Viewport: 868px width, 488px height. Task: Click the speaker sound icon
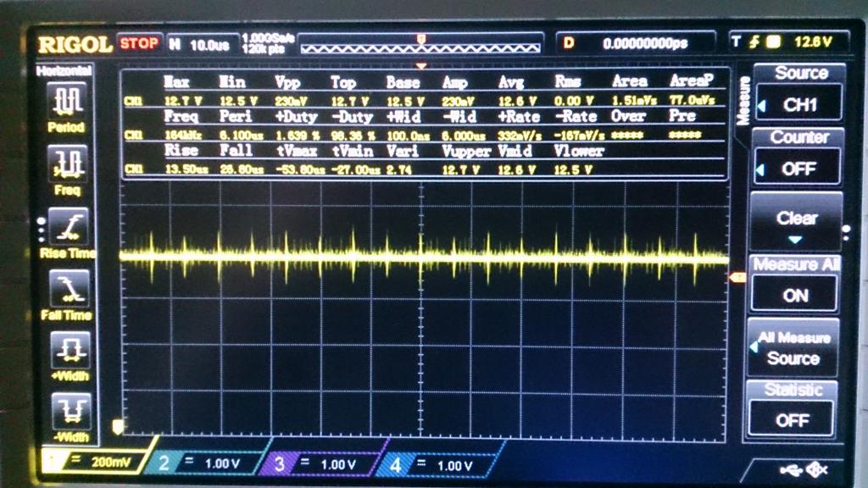[818, 469]
